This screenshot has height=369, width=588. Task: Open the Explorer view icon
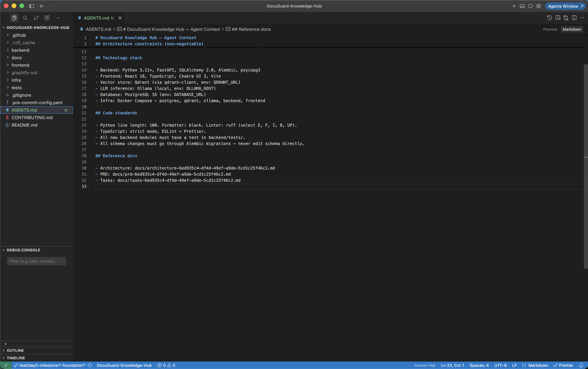14,18
